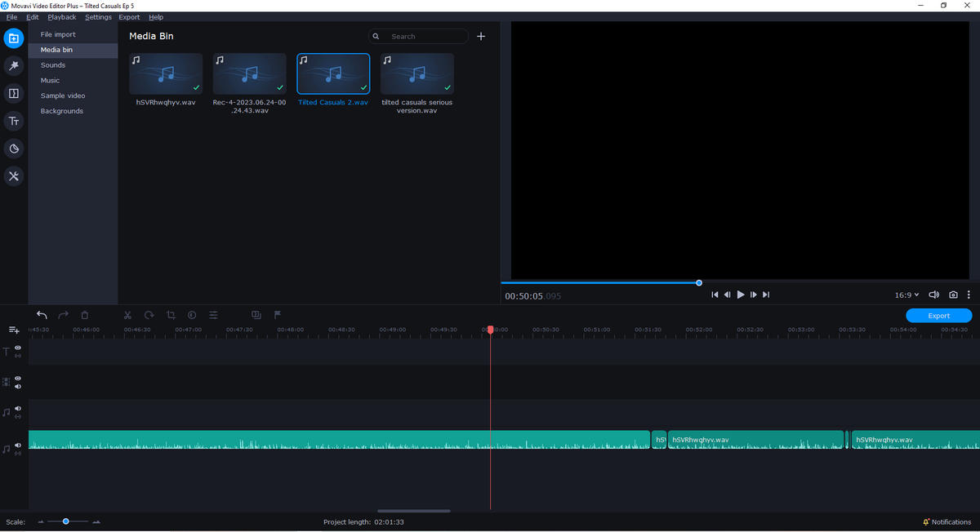The image size is (980, 532).
Task: Open the 16:9 aspect ratio dropdown
Action: [907, 295]
